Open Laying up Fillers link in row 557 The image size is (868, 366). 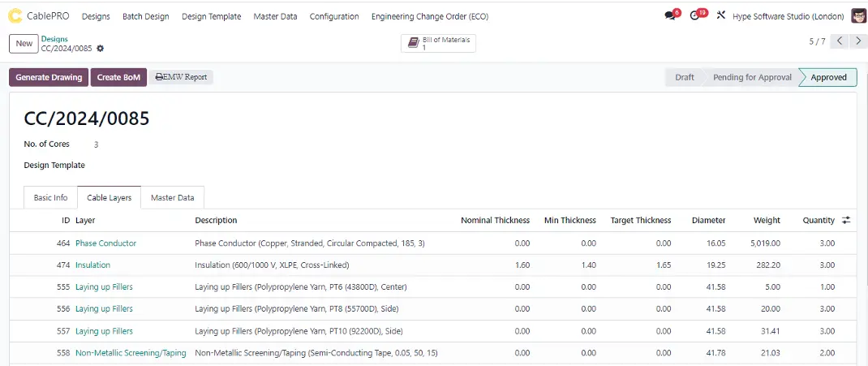click(x=104, y=331)
